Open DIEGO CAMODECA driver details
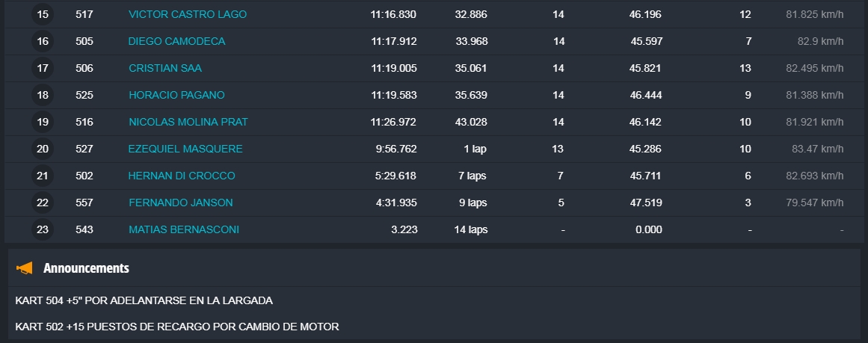This screenshot has width=868, height=343. click(x=176, y=41)
